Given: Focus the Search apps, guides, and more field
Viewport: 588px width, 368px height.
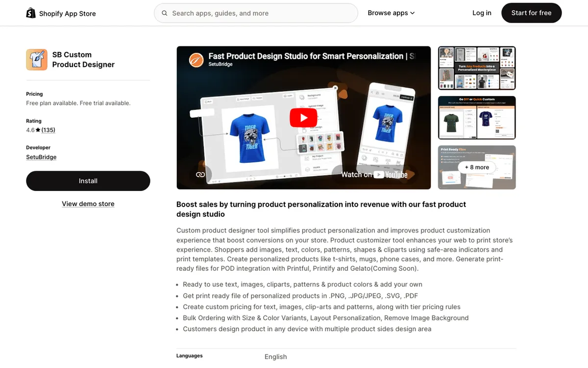Looking at the screenshot, I should coord(256,13).
